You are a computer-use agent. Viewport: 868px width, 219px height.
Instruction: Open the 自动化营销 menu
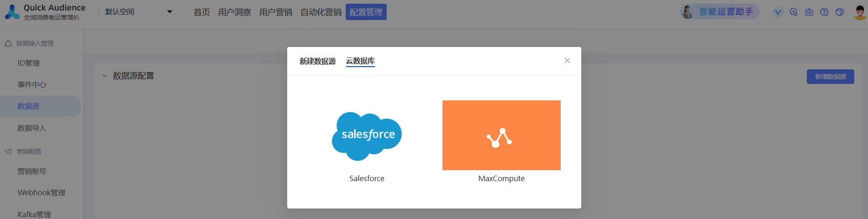(x=321, y=12)
